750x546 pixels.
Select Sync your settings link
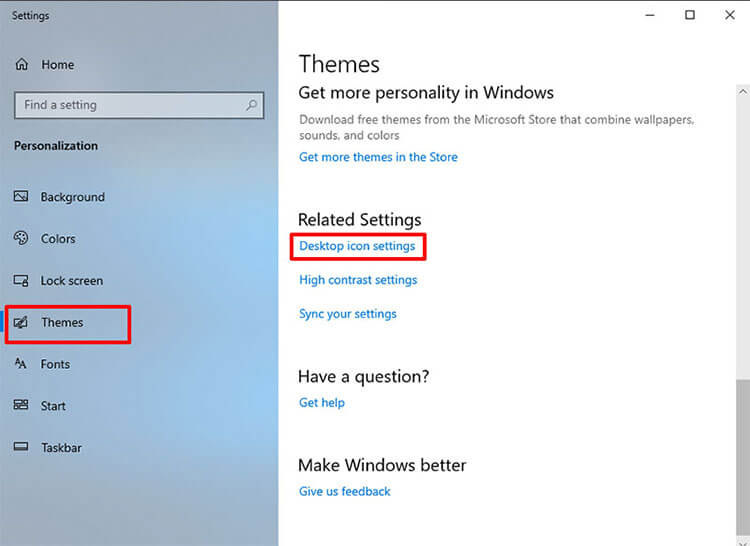(348, 314)
